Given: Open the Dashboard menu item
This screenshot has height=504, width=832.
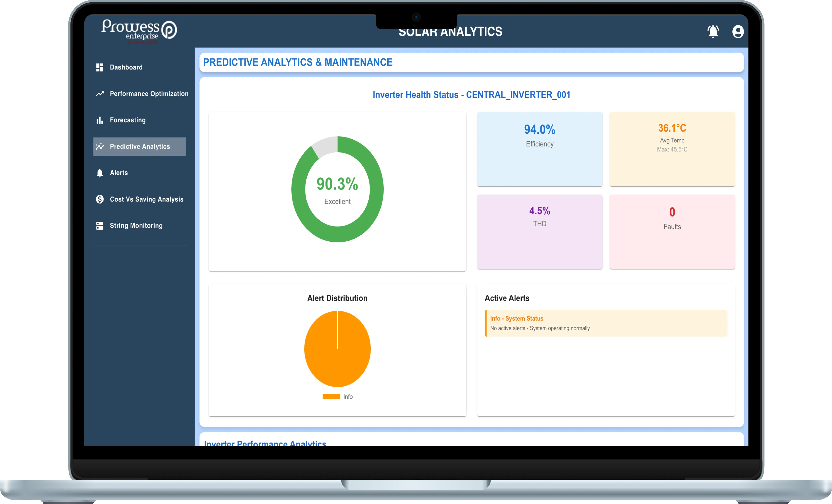Looking at the screenshot, I should click(126, 67).
